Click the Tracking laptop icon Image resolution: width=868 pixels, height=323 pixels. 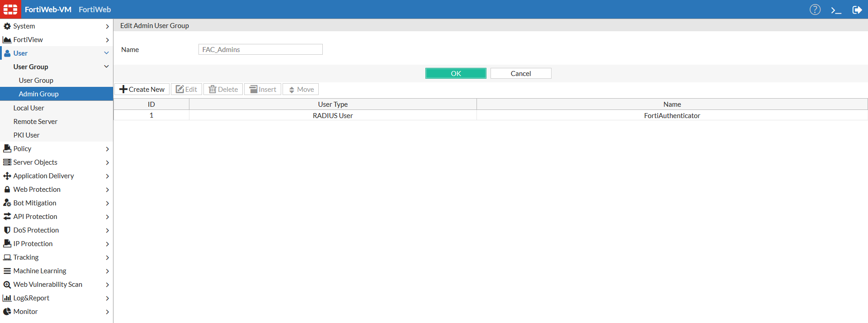point(7,257)
